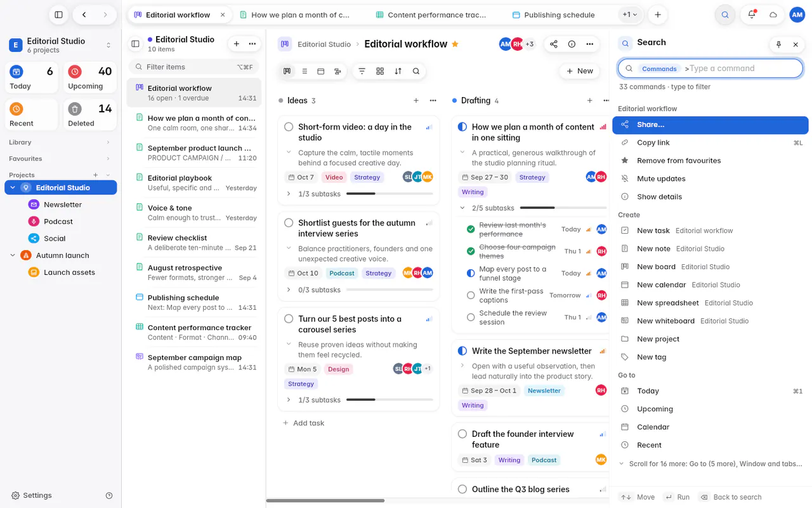Remove the star from the Editorial workflow title

[455, 44]
